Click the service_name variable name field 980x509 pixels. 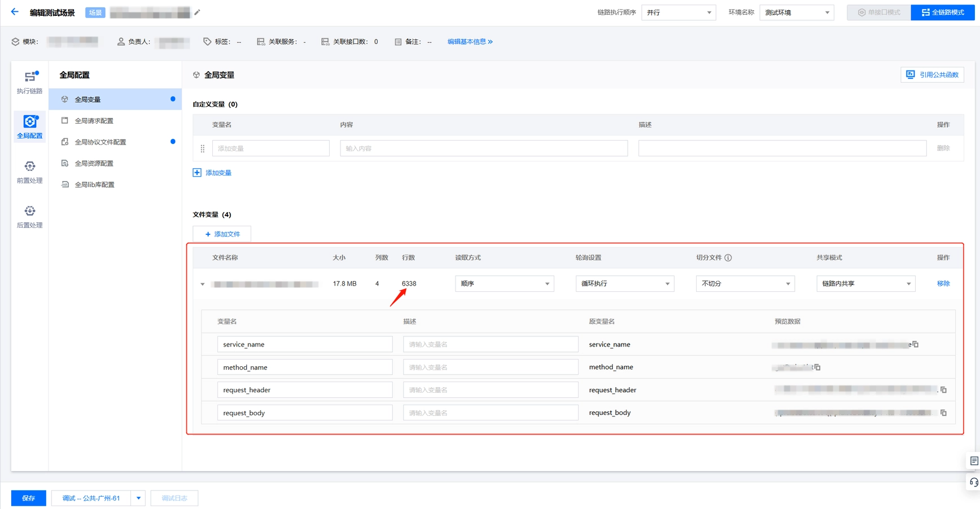tap(305, 344)
